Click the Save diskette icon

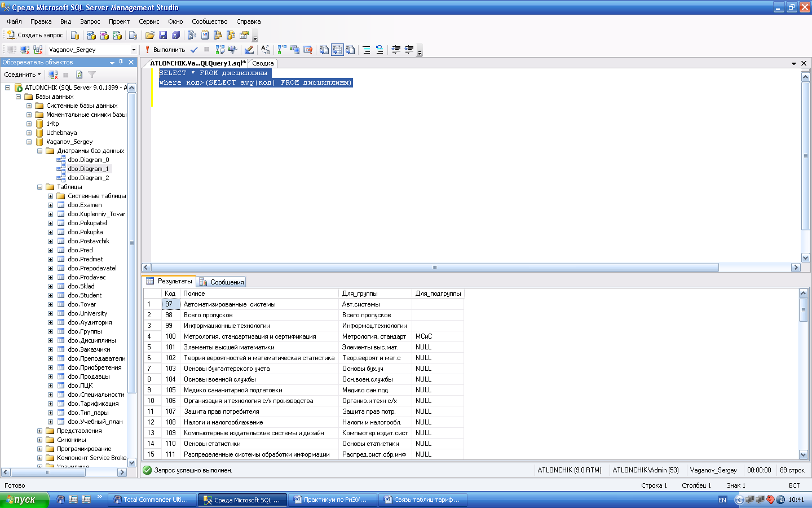point(163,35)
